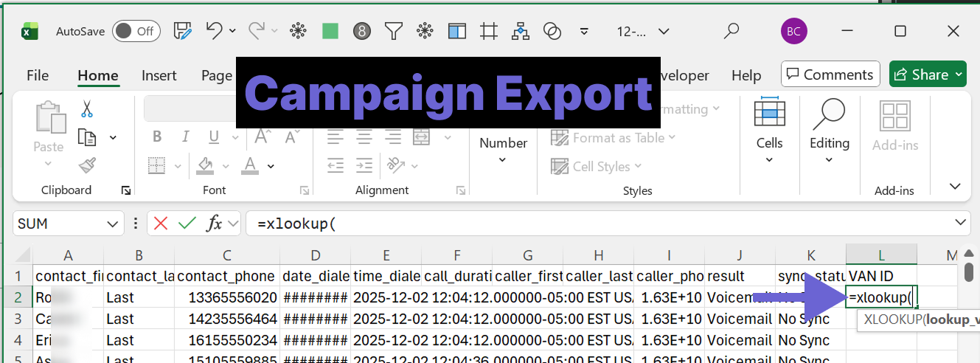
Task: Click the result header cell in J1
Action: 740,276
